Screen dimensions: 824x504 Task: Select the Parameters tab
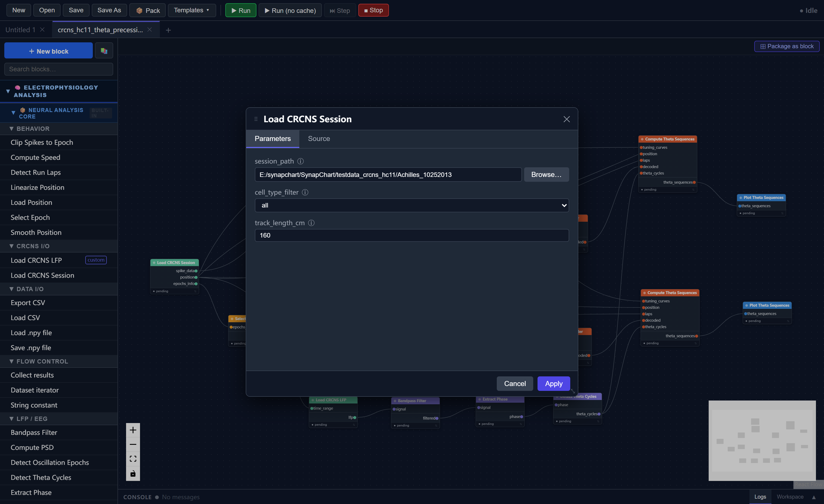pos(273,139)
